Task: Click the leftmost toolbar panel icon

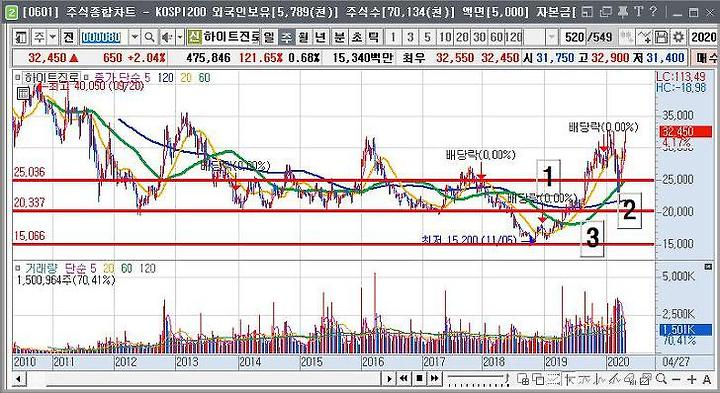Action: click(x=21, y=37)
